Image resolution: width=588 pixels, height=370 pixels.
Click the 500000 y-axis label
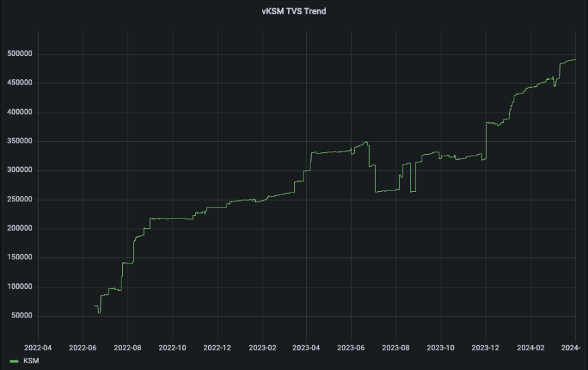pyautogui.click(x=20, y=54)
